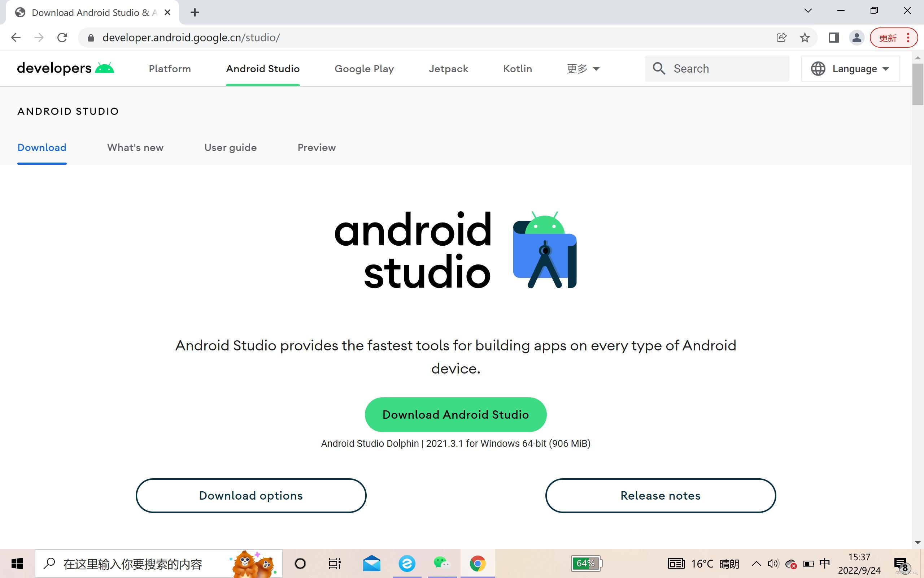Bookmark this page with the star icon
Screen dimensions: 924x578
click(x=805, y=38)
